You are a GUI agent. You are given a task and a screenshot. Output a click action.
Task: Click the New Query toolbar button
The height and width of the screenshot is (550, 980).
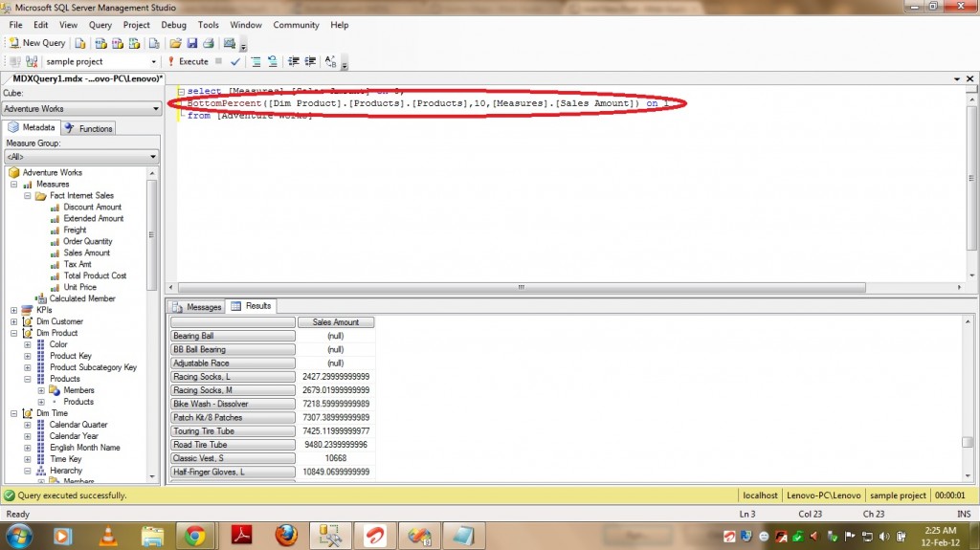(37, 43)
